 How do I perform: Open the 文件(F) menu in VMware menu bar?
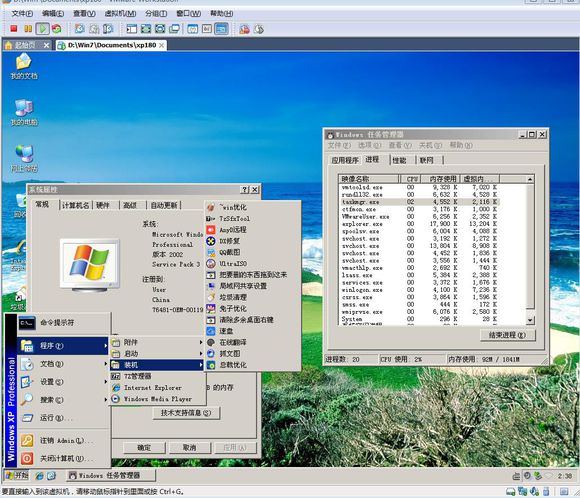[22, 14]
